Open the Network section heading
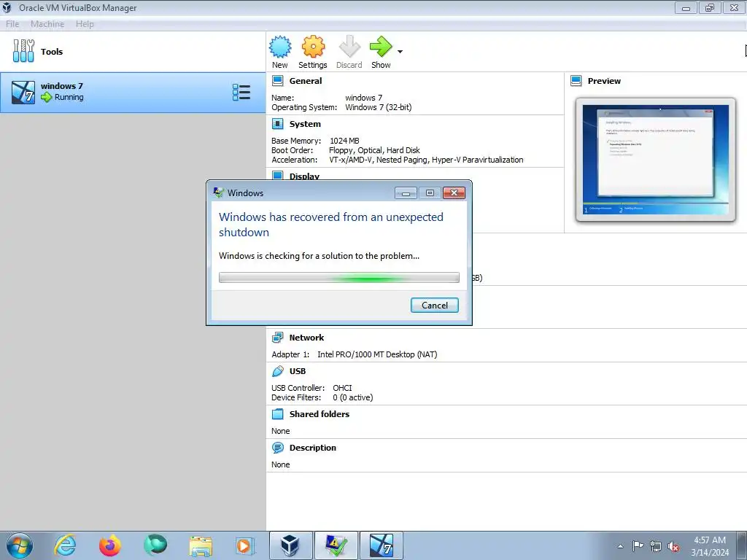The width and height of the screenshot is (747, 560). [306, 338]
